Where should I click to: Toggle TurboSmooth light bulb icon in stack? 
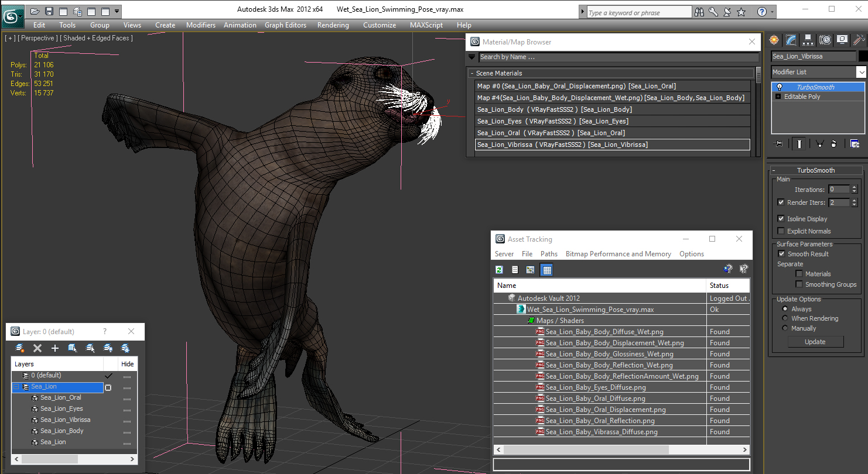pos(779,87)
